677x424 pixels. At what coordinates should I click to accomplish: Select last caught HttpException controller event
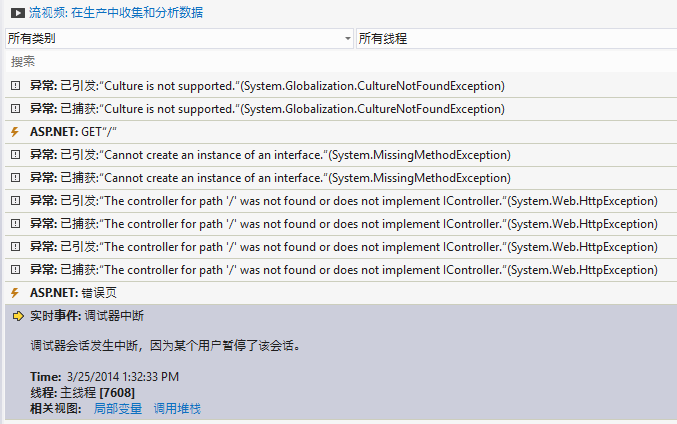click(341, 270)
